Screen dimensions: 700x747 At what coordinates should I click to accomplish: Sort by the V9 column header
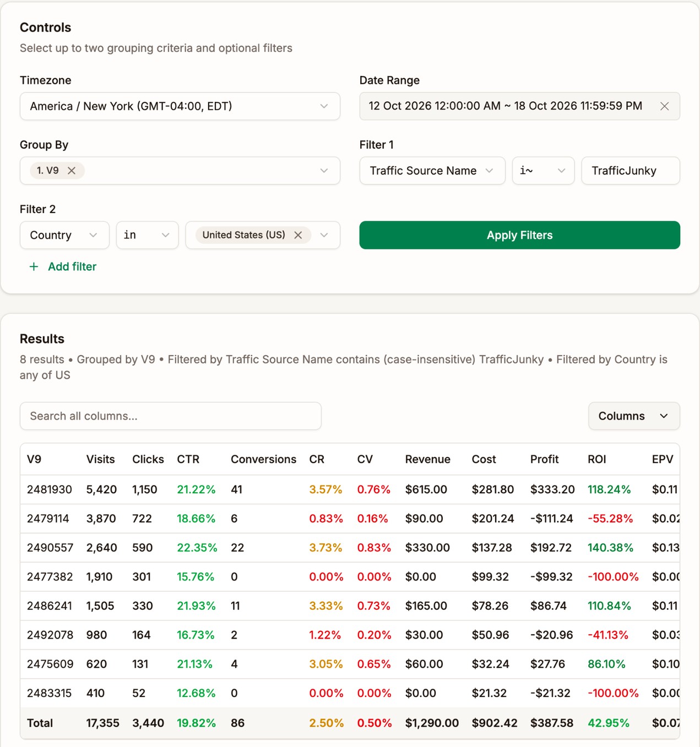click(x=34, y=459)
